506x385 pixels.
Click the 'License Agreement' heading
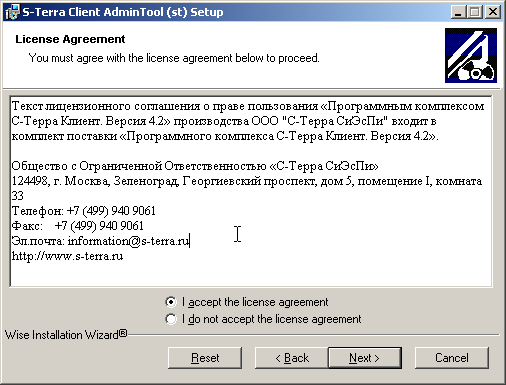click(x=70, y=39)
